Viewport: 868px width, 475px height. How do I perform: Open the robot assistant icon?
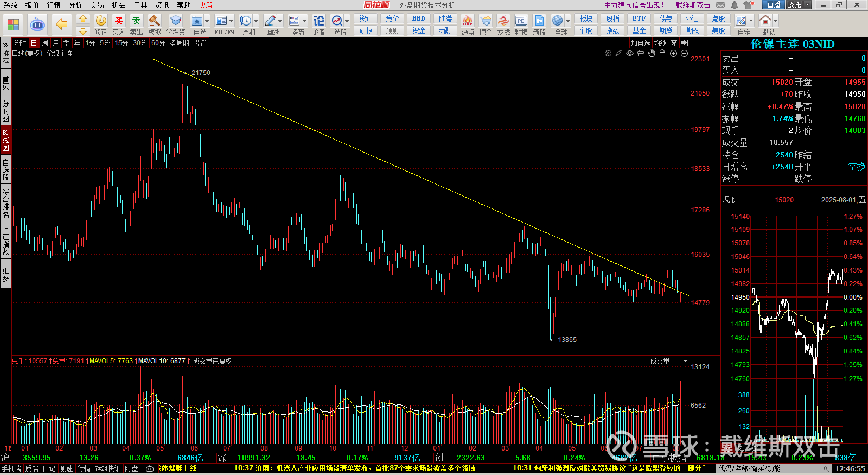(37, 24)
